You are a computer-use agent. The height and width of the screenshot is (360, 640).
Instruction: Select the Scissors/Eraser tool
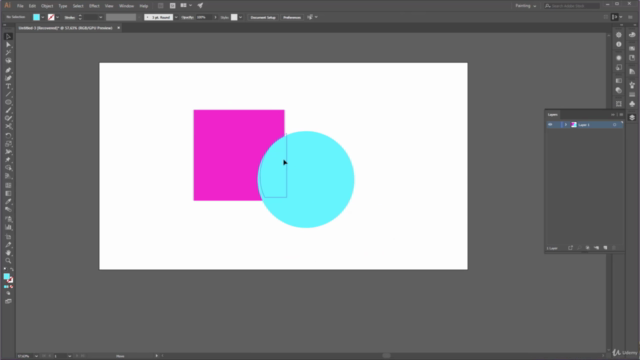8,126
